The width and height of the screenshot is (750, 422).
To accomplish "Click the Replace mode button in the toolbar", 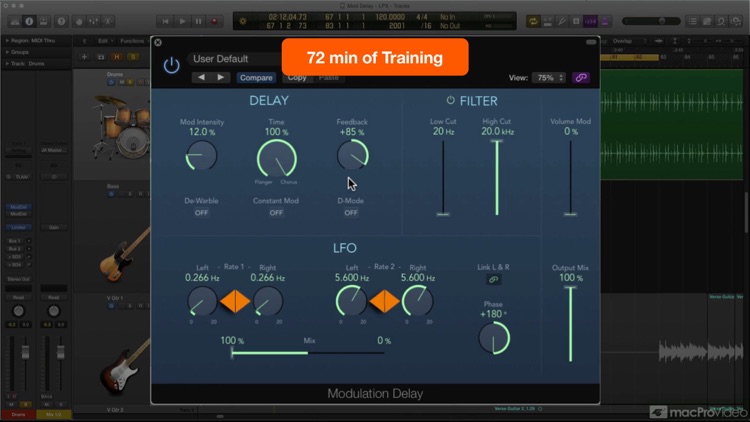I will (x=548, y=22).
